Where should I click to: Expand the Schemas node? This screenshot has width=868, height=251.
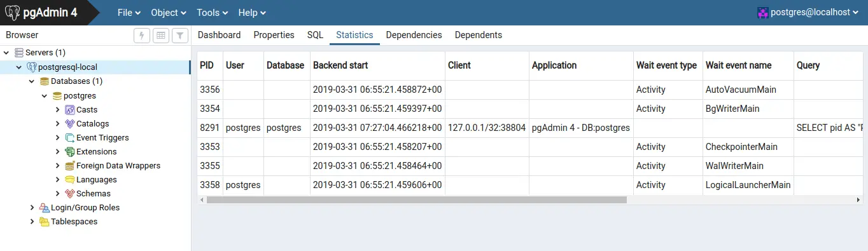(x=57, y=194)
